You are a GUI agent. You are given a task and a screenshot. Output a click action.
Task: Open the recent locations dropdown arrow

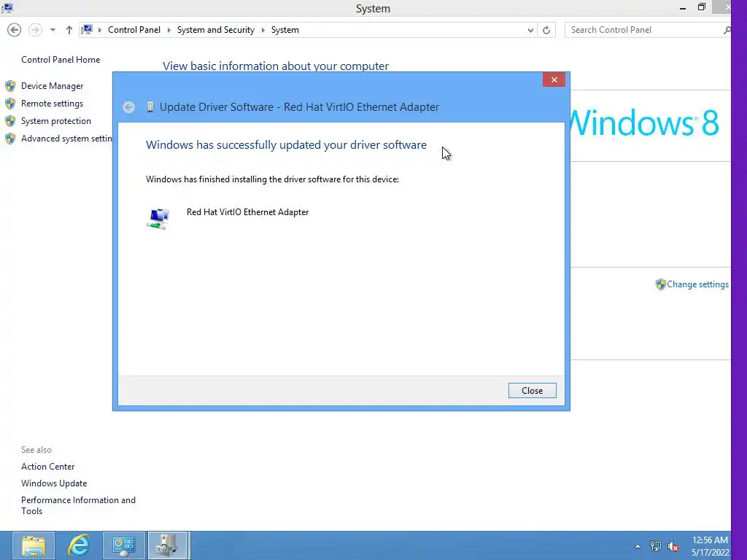(x=53, y=30)
